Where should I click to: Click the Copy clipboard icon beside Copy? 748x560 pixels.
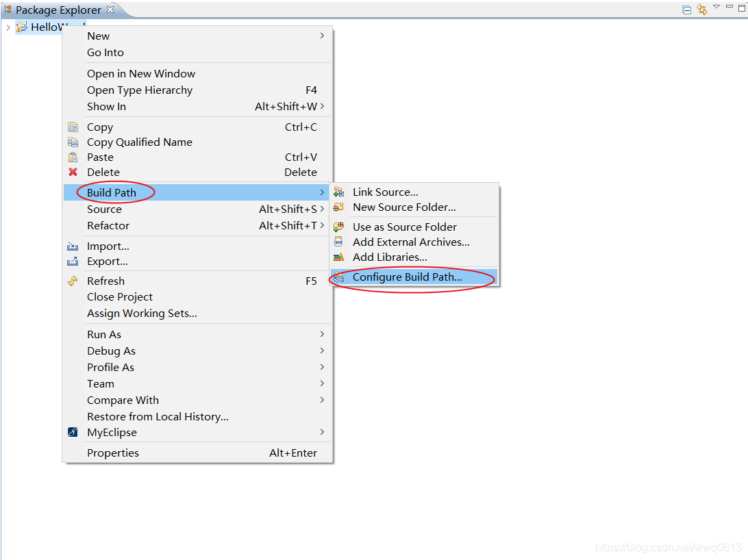point(73,127)
